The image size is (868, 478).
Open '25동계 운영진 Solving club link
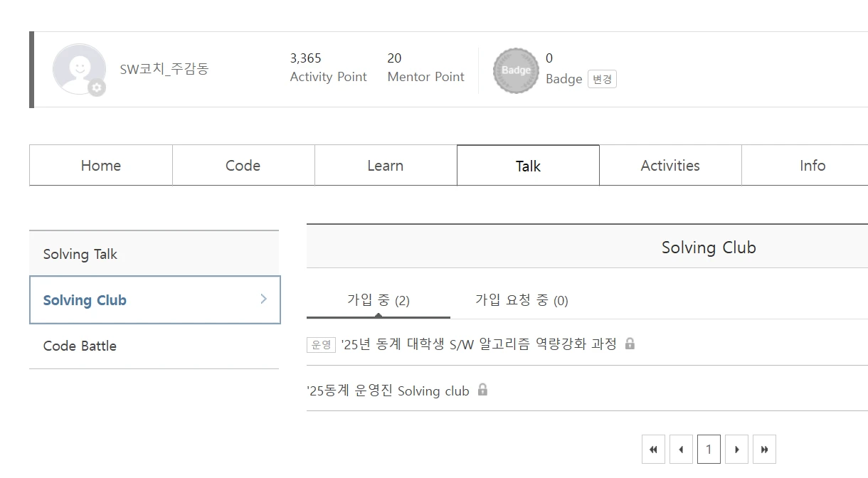click(388, 391)
